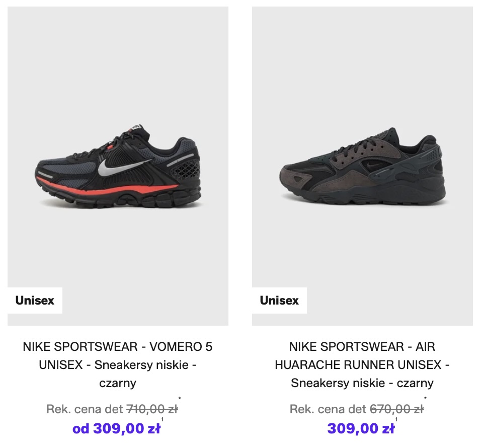Screen dimensions: 481x448
Task: Click footnote marker 1 on Huarache price
Action: [x=396, y=419]
